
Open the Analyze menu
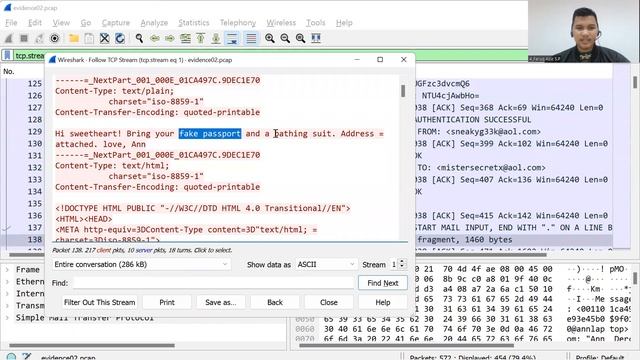tap(154, 23)
